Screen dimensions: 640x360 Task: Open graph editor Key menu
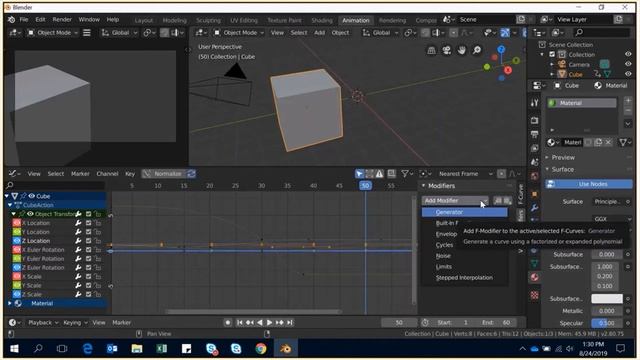[130, 174]
